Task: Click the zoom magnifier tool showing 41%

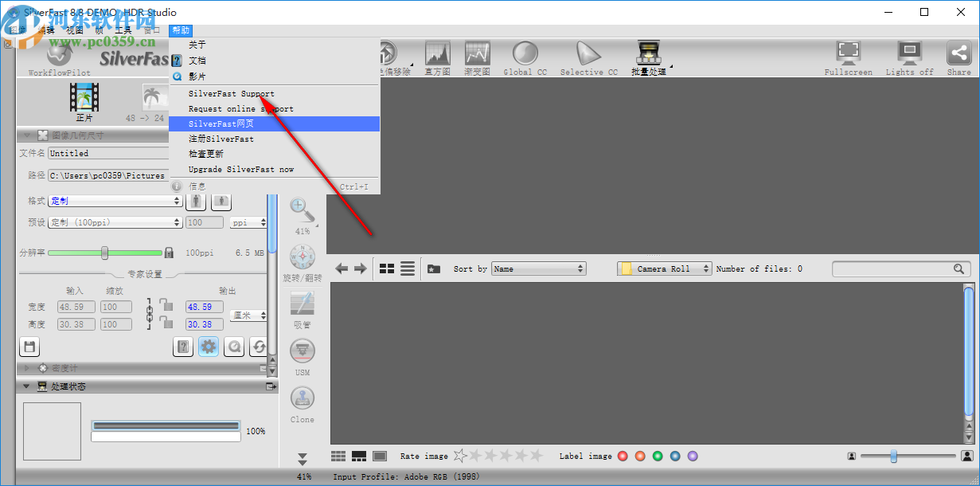Action: [302, 210]
